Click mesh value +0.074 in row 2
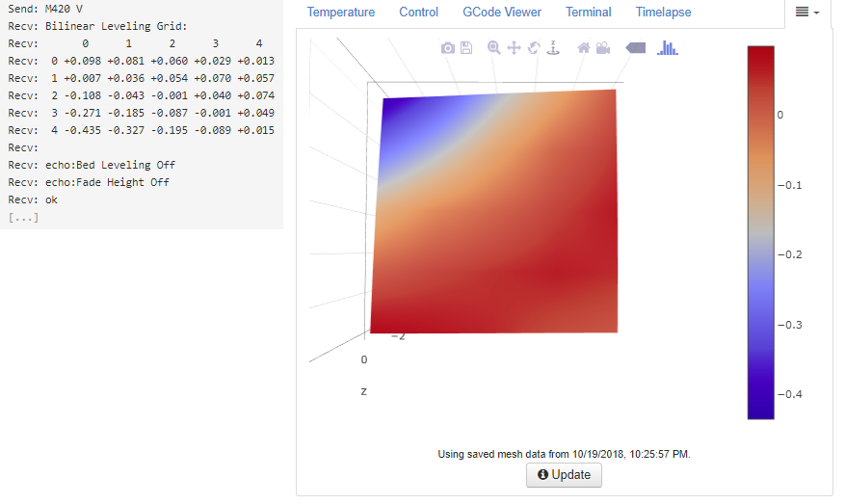 (256, 95)
